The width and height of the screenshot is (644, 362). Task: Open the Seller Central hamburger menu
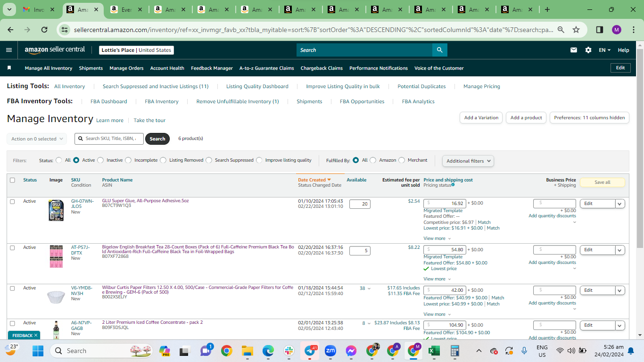click(x=9, y=50)
